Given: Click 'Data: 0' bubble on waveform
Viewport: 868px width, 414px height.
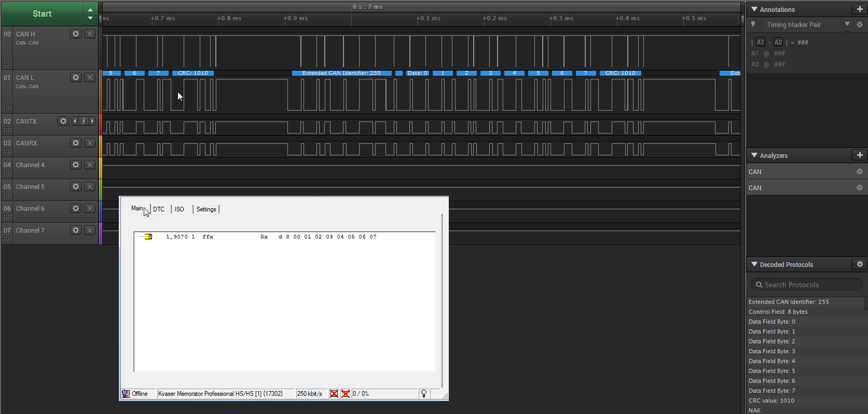Looking at the screenshot, I should click(x=418, y=73).
